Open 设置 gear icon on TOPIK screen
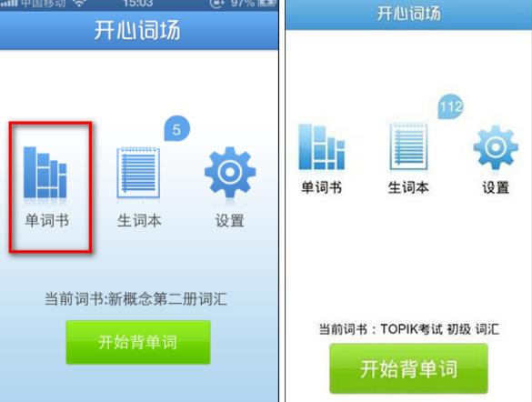The height and width of the screenshot is (402, 532). pyautogui.click(x=496, y=147)
